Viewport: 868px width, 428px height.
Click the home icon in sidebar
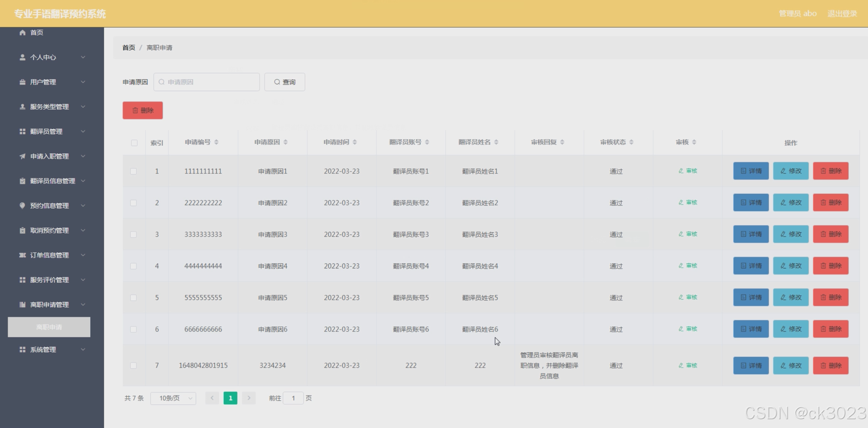point(22,32)
